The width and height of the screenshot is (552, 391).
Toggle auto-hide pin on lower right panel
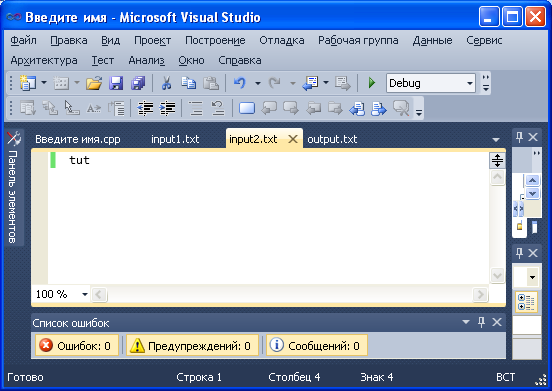tap(519, 253)
